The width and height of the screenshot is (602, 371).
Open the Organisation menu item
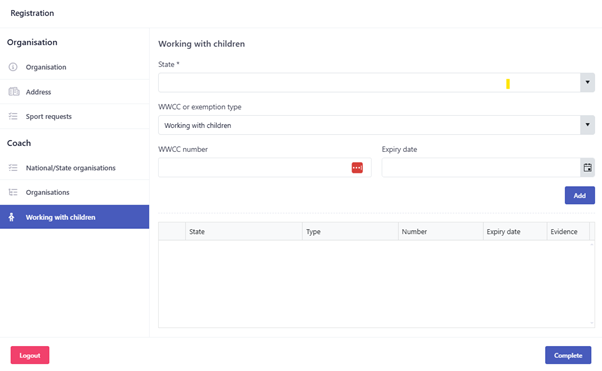pos(74,67)
